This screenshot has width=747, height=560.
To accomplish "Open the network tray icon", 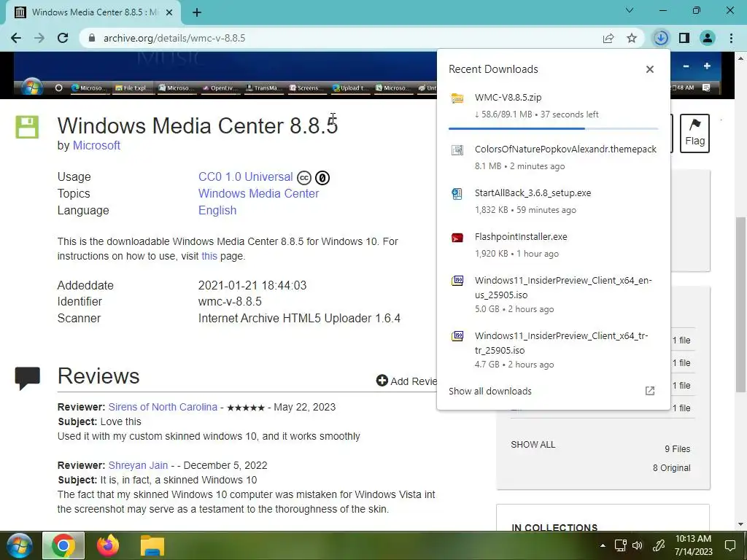I will pos(620,545).
